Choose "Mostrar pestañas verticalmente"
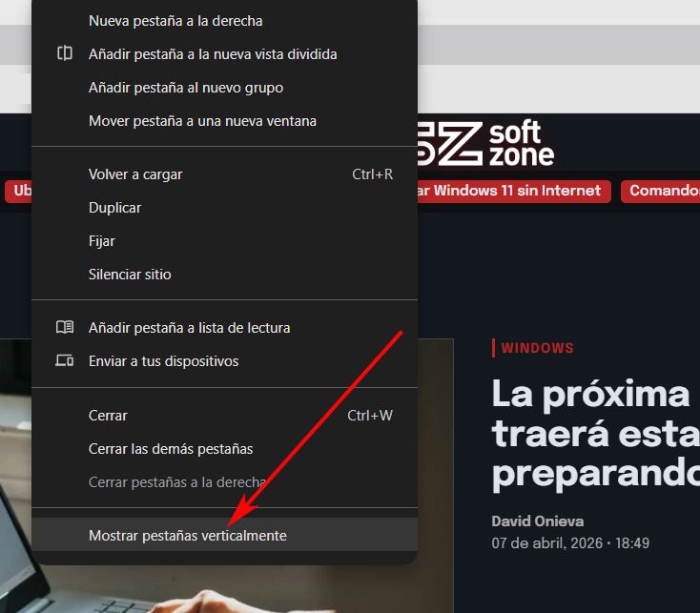 point(224,535)
